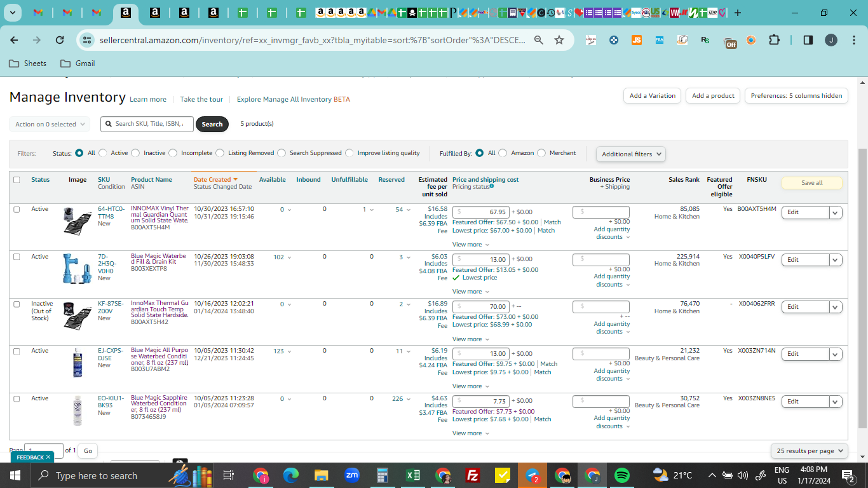Check the row checkbox for SKU KF-87SE-Z00V
The width and height of the screenshot is (868, 488).
(x=17, y=304)
